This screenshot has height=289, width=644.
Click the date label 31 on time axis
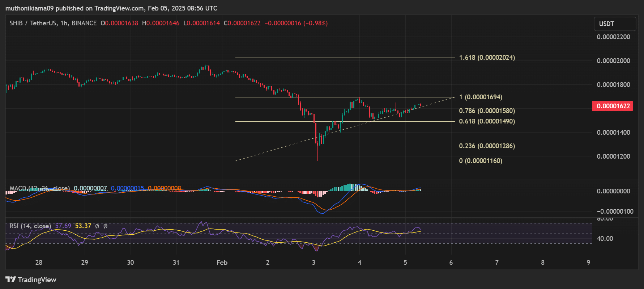click(x=176, y=263)
